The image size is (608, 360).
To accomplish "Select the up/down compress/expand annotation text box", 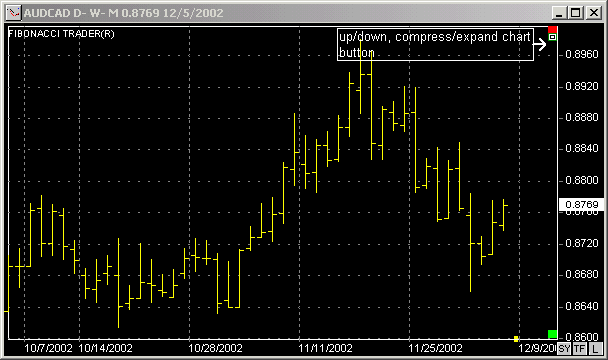I will pyautogui.click(x=435, y=44).
